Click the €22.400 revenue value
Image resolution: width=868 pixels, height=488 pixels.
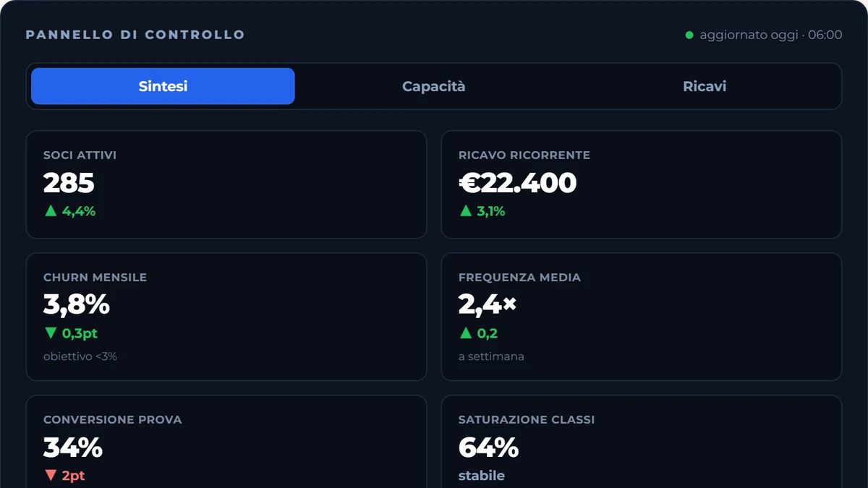click(x=518, y=183)
